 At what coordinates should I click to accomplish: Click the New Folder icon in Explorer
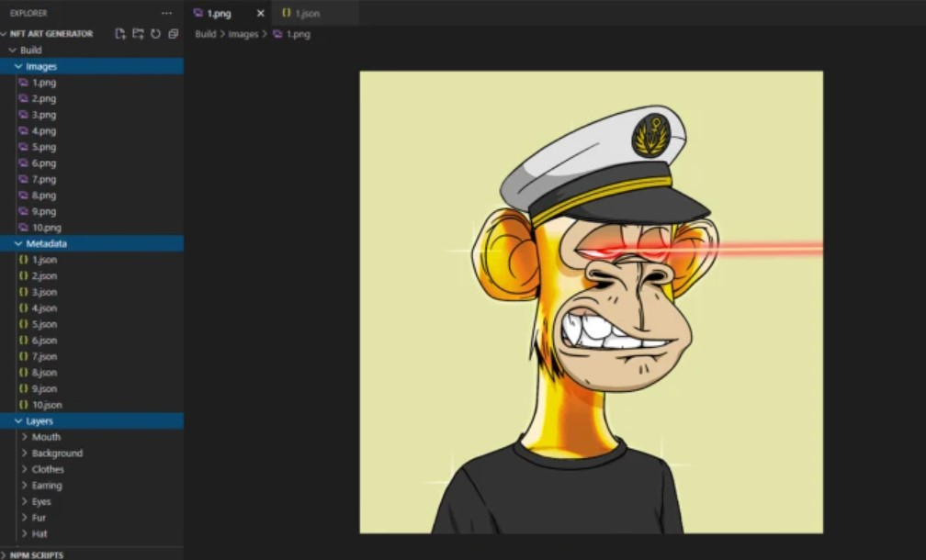[138, 34]
